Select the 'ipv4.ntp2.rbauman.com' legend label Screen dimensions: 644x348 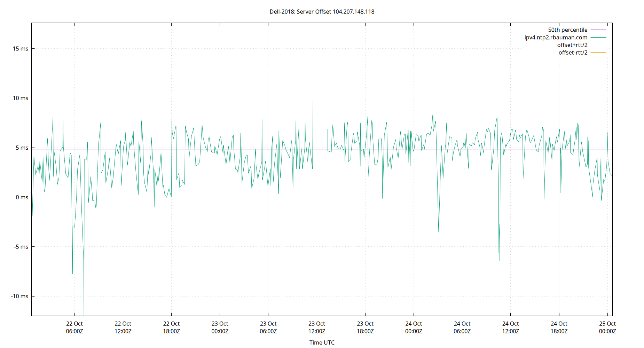click(556, 38)
